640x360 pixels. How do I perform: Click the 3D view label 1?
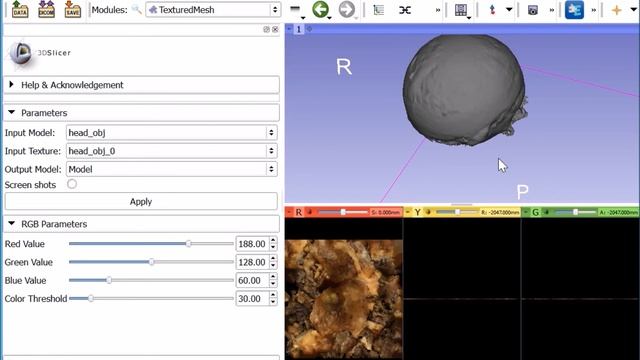coord(299,29)
